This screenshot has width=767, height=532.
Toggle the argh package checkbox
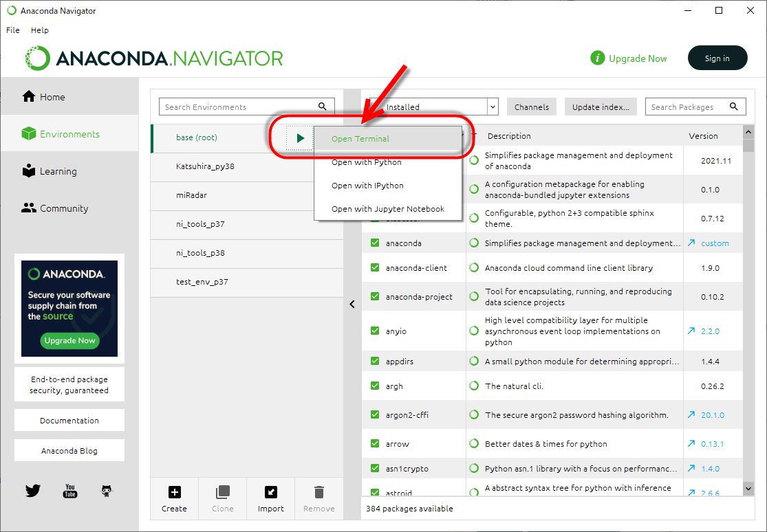pos(375,386)
